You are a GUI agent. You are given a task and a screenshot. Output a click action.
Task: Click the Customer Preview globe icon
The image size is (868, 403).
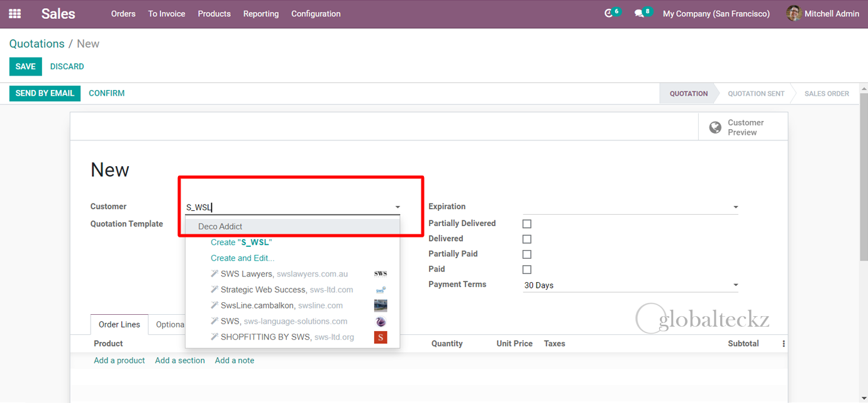coord(715,128)
